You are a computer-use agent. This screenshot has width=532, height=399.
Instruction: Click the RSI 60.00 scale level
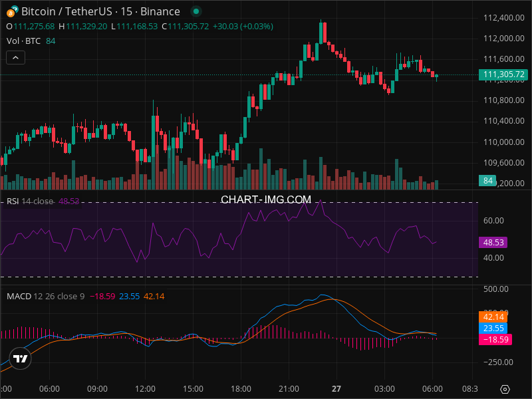point(494,221)
